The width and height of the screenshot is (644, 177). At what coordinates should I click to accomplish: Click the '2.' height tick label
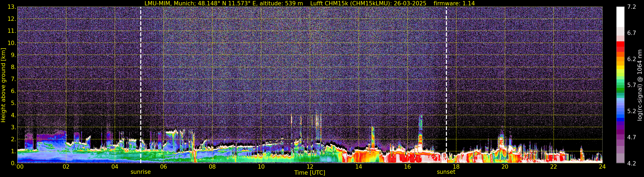pos(13,139)
